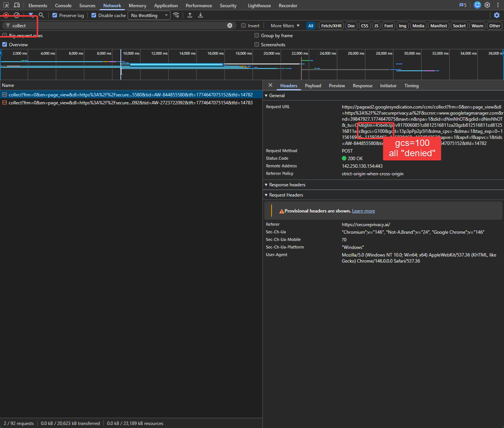Open the network search magnifier icon
504x428 pixels.
(x=41, y=15)
